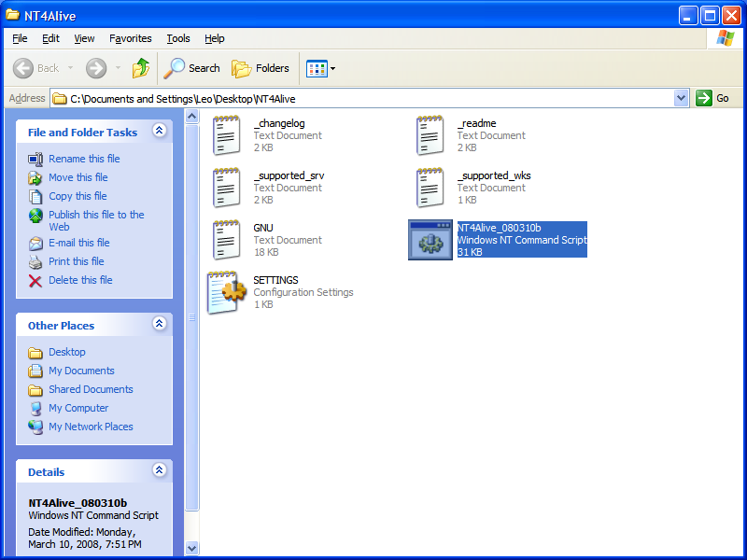Open the Back history dropdown arrow
Screen dimensions: 747x560
71,68
